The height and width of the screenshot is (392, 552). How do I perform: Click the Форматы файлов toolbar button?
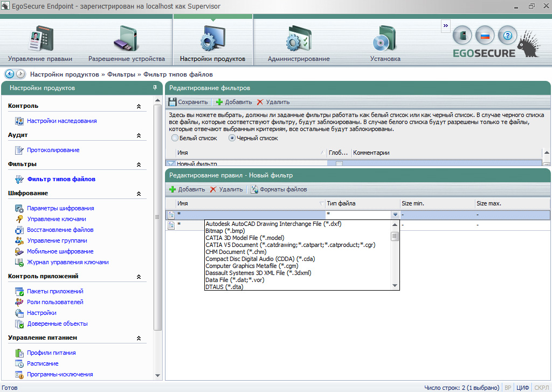click(x=279, y=189)
